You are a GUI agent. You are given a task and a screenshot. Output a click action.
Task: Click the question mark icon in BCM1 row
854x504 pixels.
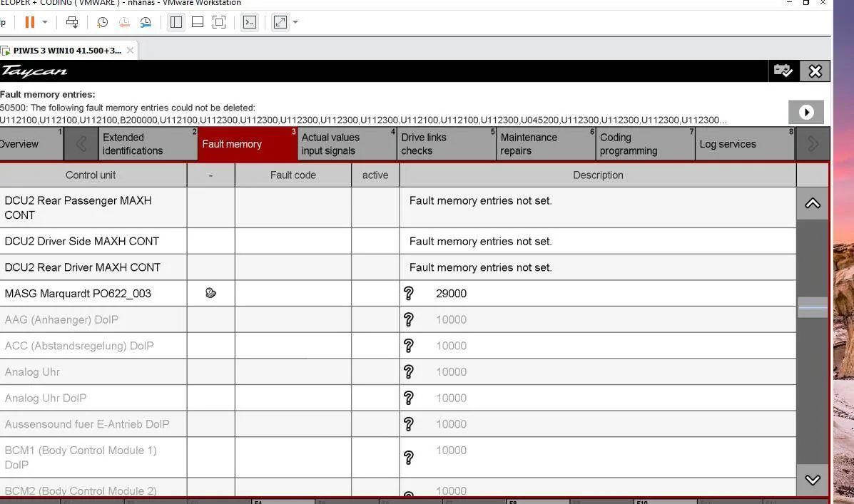[409, 458]
